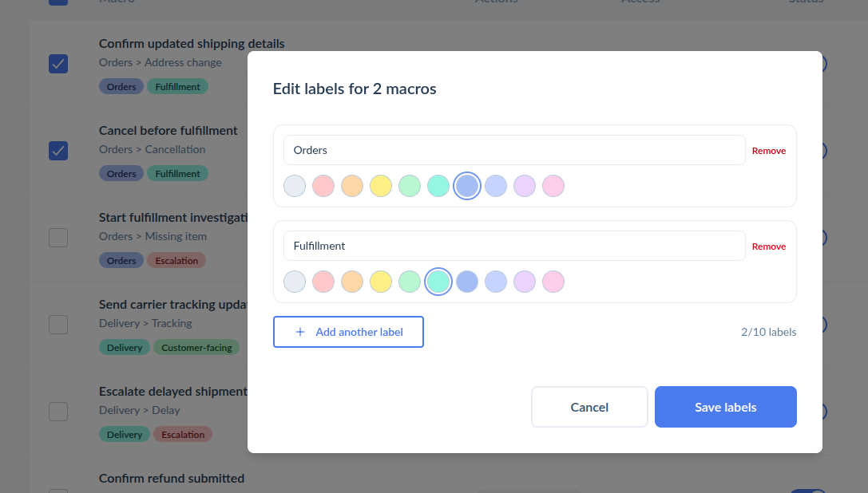
Task: Pick the green swatch for the Fulfillment label
Action: (410, 282)
